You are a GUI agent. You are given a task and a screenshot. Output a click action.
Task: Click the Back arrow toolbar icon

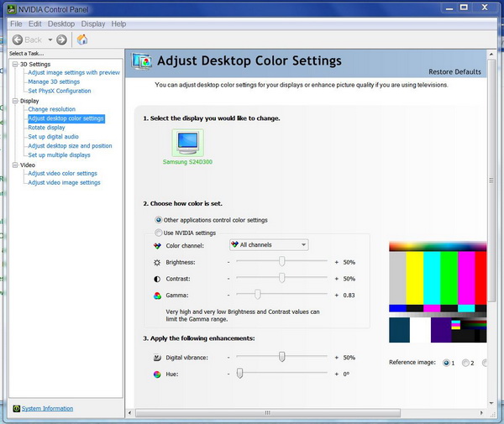click(x=18, y=39)
